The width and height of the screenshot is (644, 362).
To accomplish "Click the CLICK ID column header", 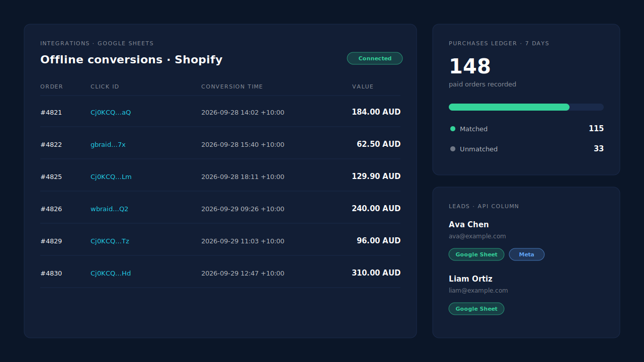I will pyautogui.click(x=105, y=86).
